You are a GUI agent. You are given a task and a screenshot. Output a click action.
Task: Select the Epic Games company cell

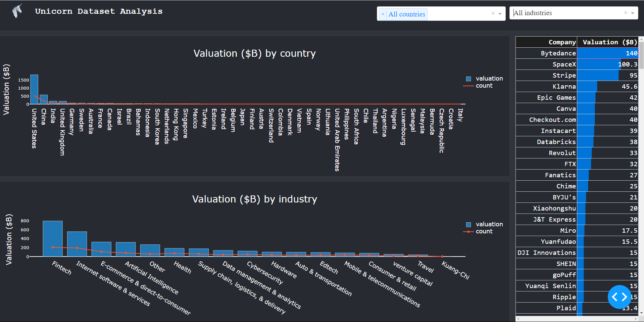546,97
